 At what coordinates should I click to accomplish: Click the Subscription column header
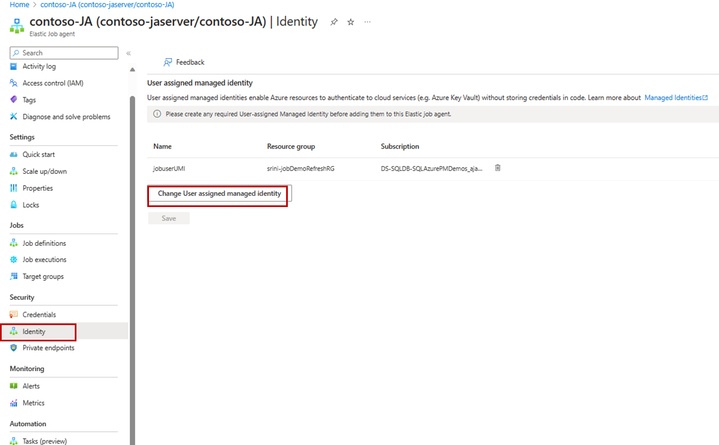coord(400,146)
